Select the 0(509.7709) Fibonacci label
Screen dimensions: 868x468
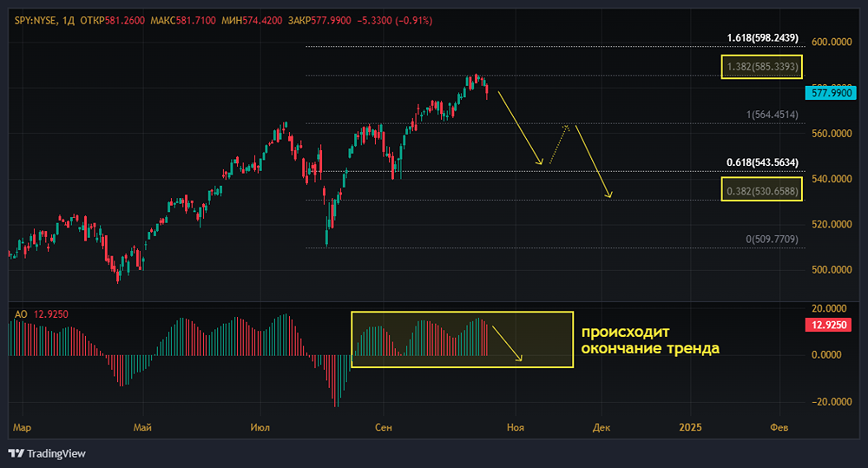pyautogui.click(x=772, y=240)
